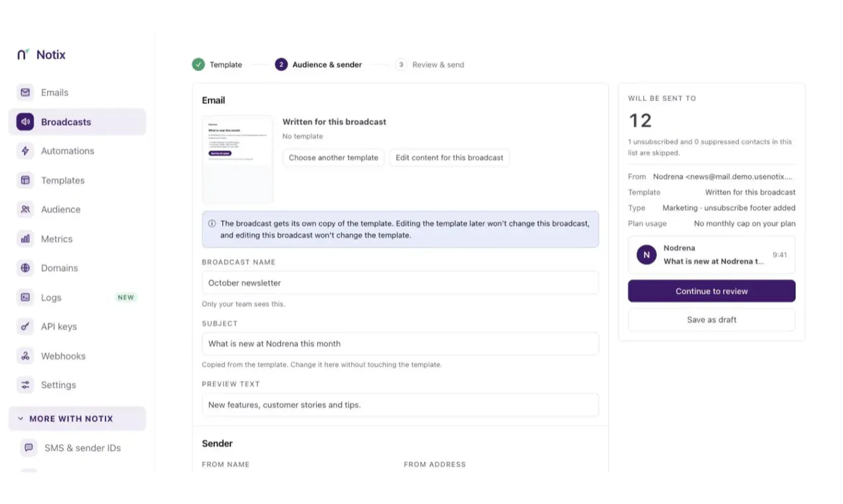The width and height of the screenshot is (843, 504).
Task: Navigate to Domains
Action: (x=77, y=268)
